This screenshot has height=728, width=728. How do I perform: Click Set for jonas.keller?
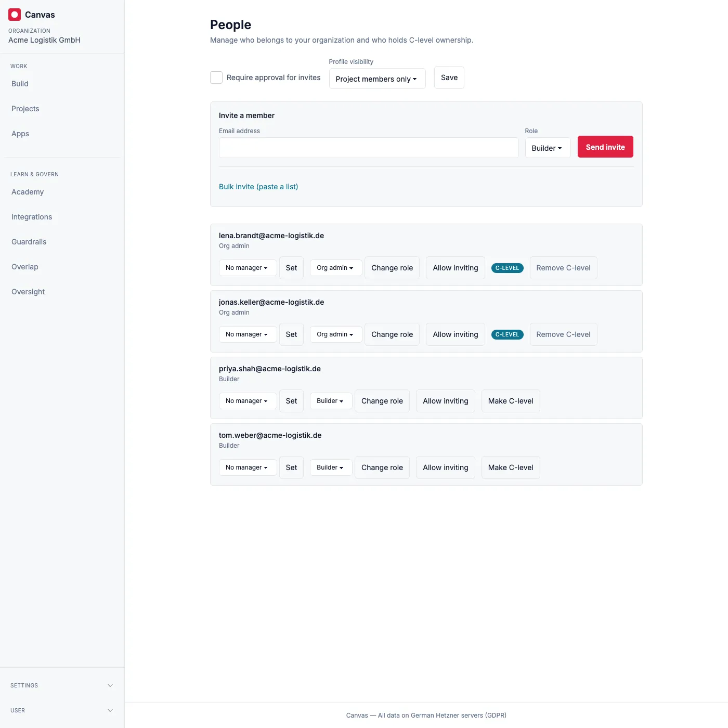[291, 334]
